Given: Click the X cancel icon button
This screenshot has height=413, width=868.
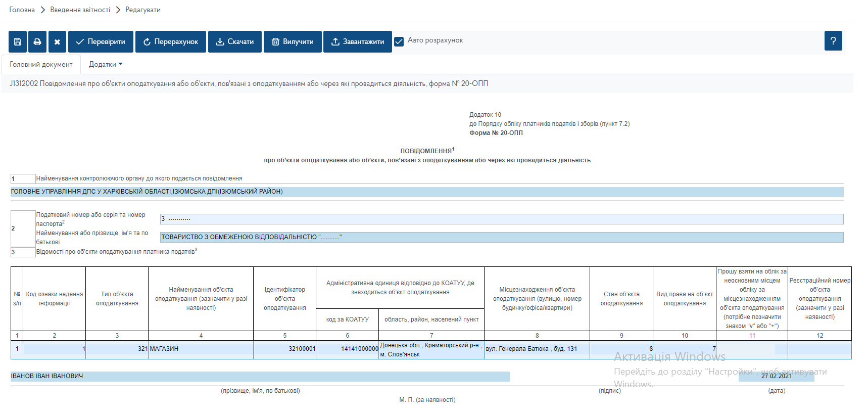Looking at the screenshot, I should pyautogui.click(x=57, y=41).
